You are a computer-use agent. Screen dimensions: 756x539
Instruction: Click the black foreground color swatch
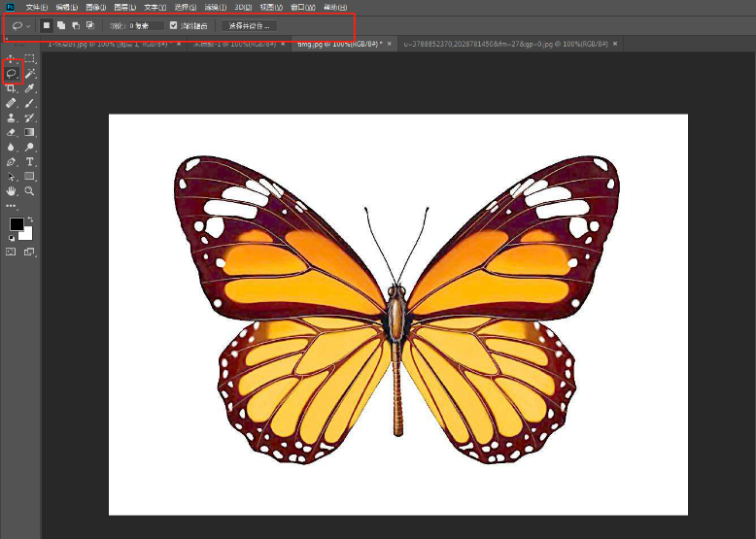point(17,224)
